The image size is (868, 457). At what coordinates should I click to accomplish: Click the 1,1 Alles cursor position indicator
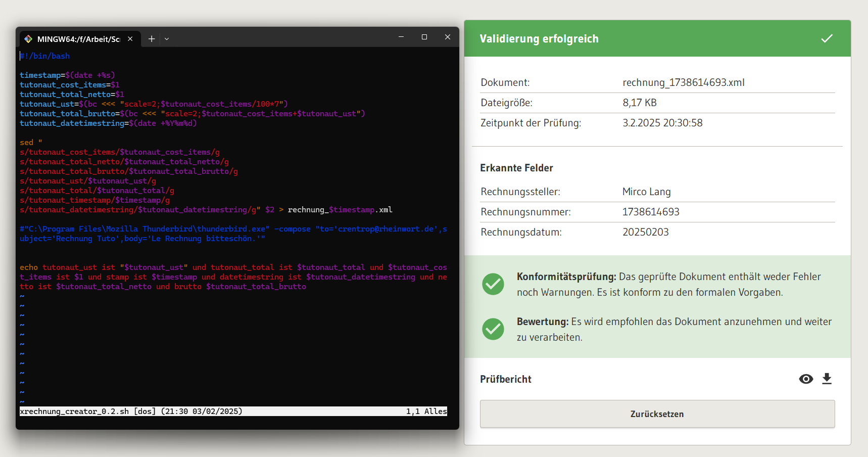(x=426, y=412)
